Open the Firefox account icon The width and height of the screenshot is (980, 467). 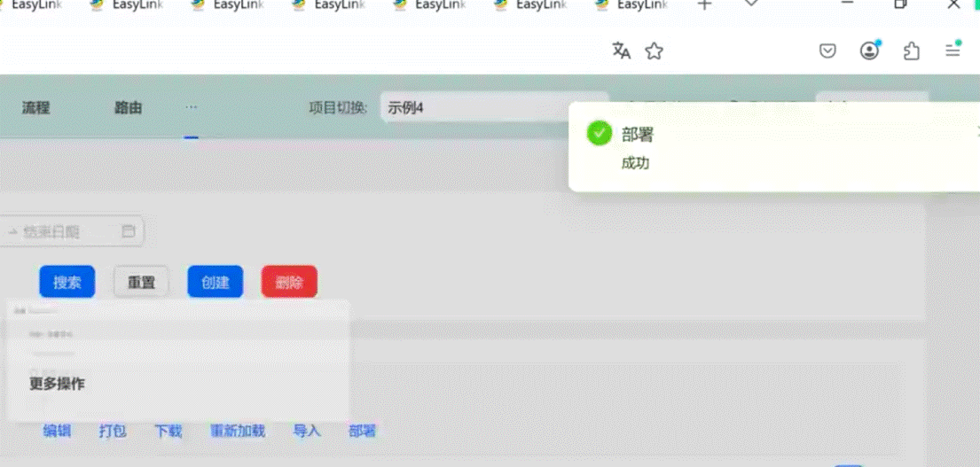coord(869,51)
